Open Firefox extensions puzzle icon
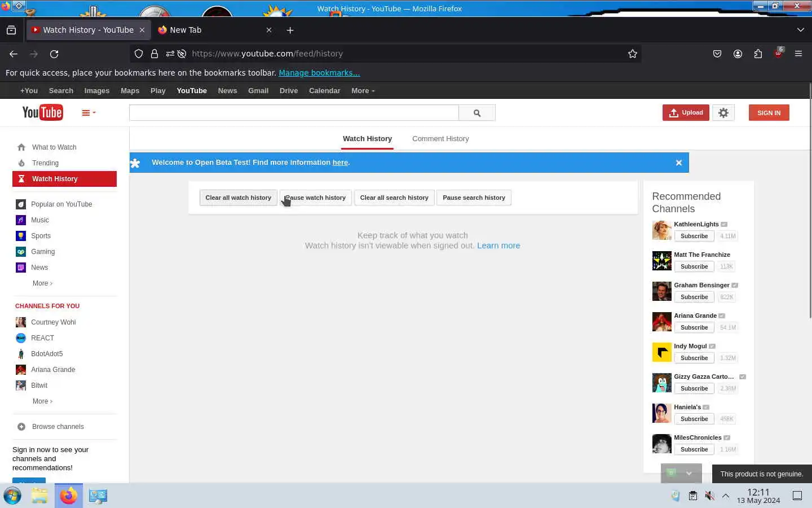This screenshot has width=812, height=508. pos(758,54)
